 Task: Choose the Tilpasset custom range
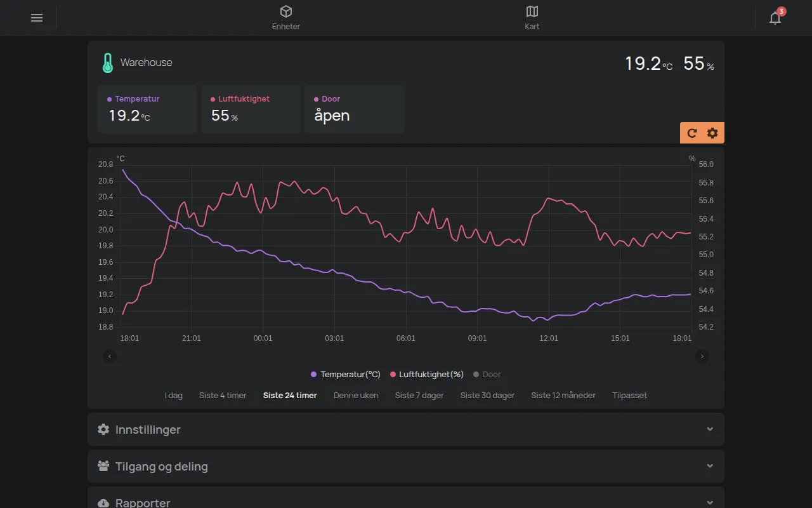[629, 396]
